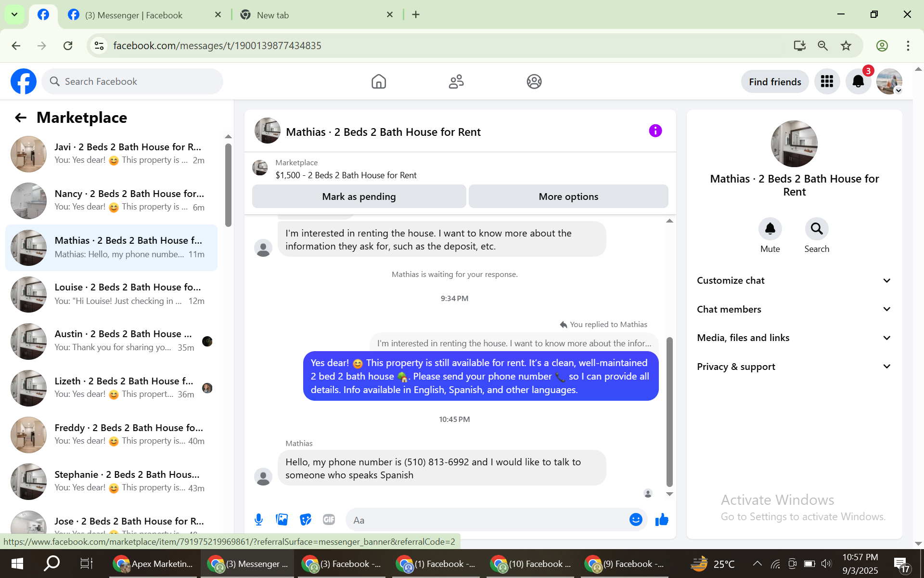Open Chrome three-dot menu

(x=908, y=46)
